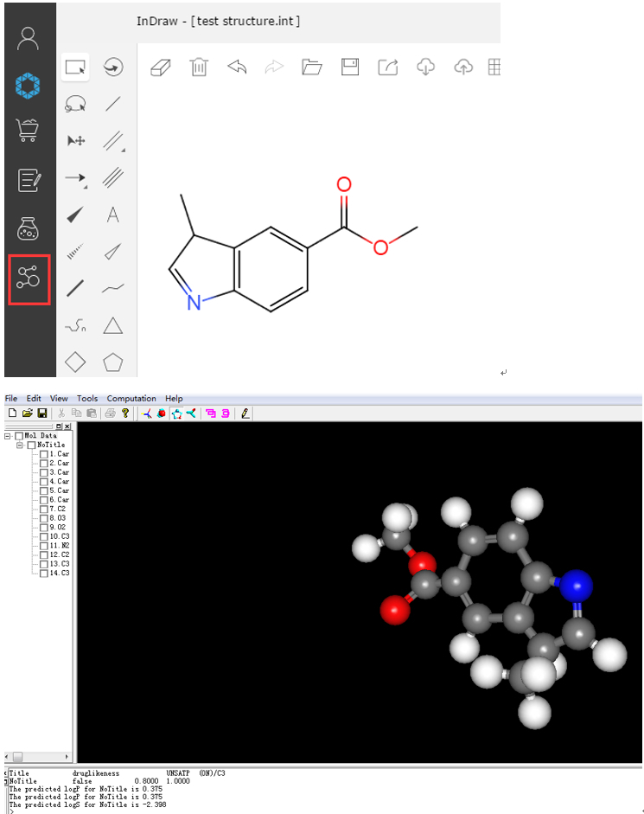Viewport: 644px width, 814px height.
Task: Open the Computation menu
Action: pos(131,399)
